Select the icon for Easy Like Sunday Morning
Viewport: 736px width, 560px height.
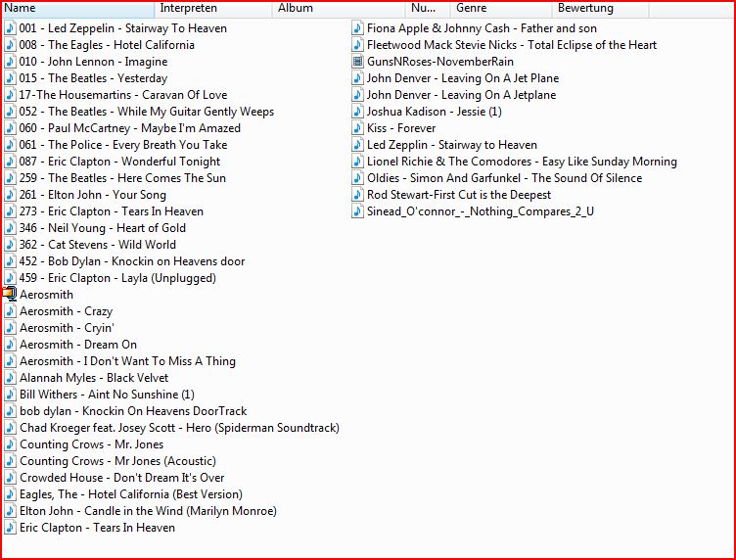click(x=357, y=162)
